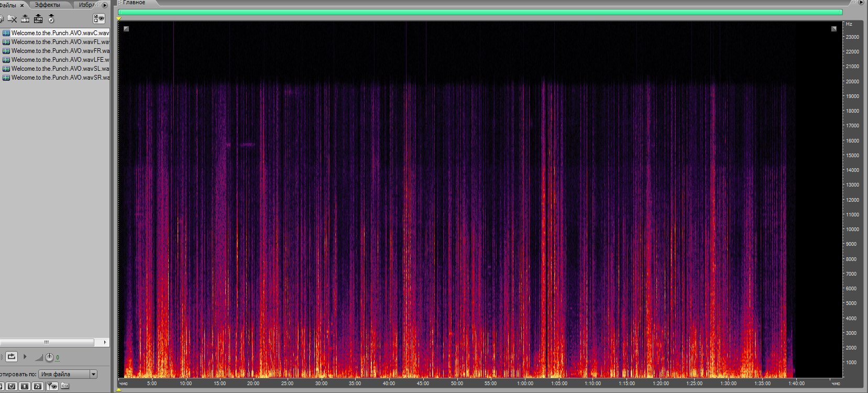Open the Files panel flyout menu arrow
This screenshot has width=868, height=393.
pos(105,5)
